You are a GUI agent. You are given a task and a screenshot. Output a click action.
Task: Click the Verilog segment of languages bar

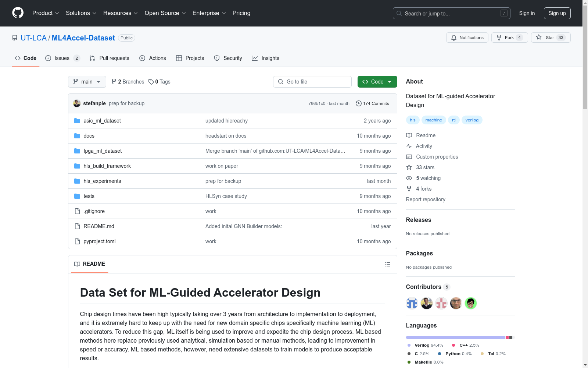click(456, 337)
